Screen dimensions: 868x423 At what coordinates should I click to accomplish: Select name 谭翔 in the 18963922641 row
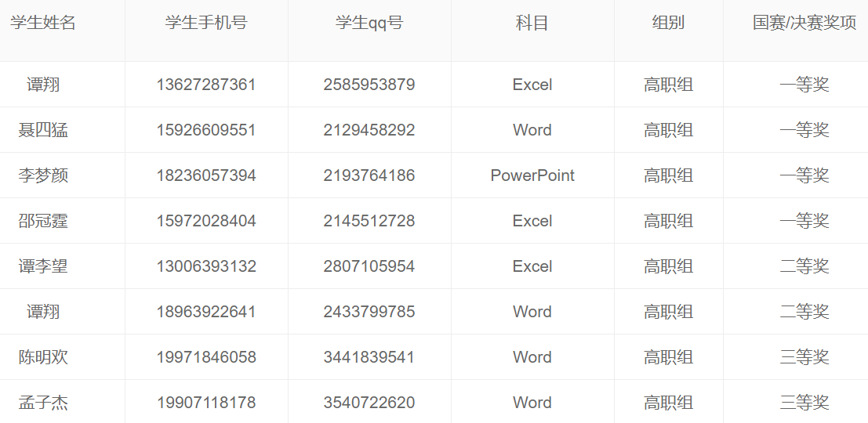click(43, 311)
